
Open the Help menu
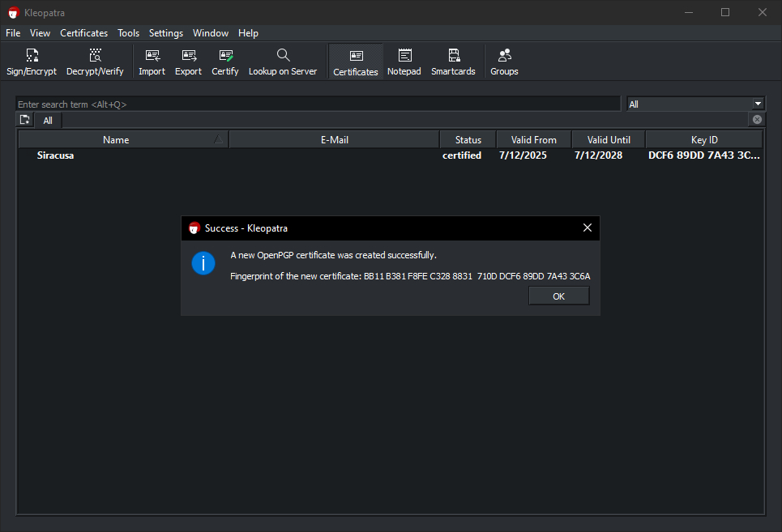248,33
